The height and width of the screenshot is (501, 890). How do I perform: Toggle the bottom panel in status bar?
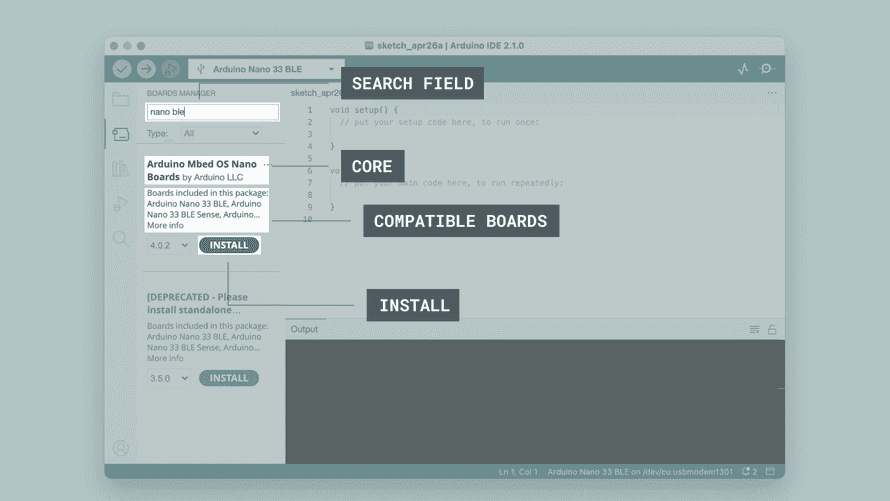771,471
